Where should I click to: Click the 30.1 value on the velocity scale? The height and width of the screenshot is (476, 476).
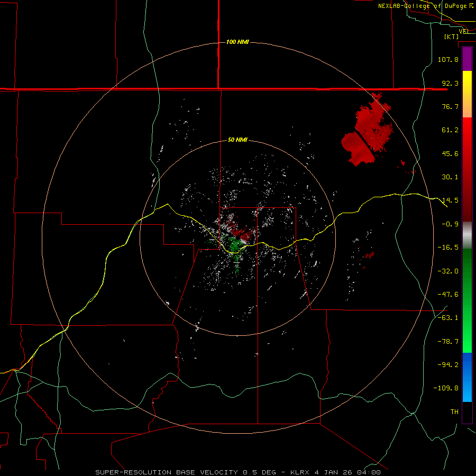(450, 177)
